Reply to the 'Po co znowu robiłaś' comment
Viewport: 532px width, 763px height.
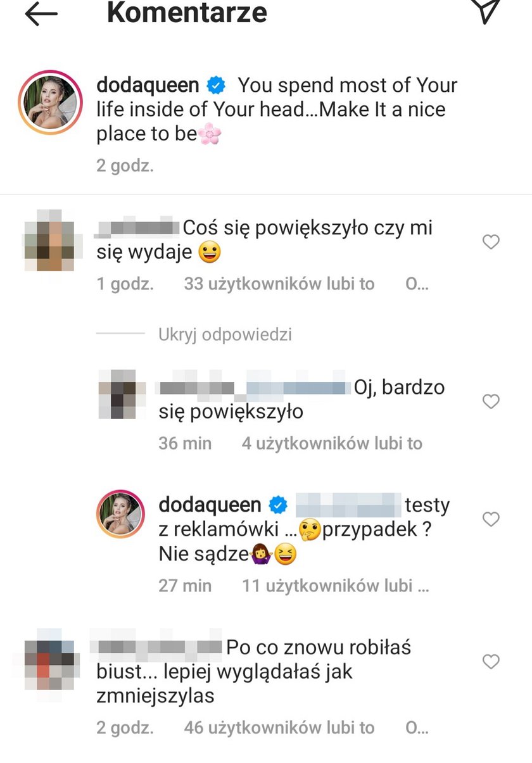click(x=417, y=728)
